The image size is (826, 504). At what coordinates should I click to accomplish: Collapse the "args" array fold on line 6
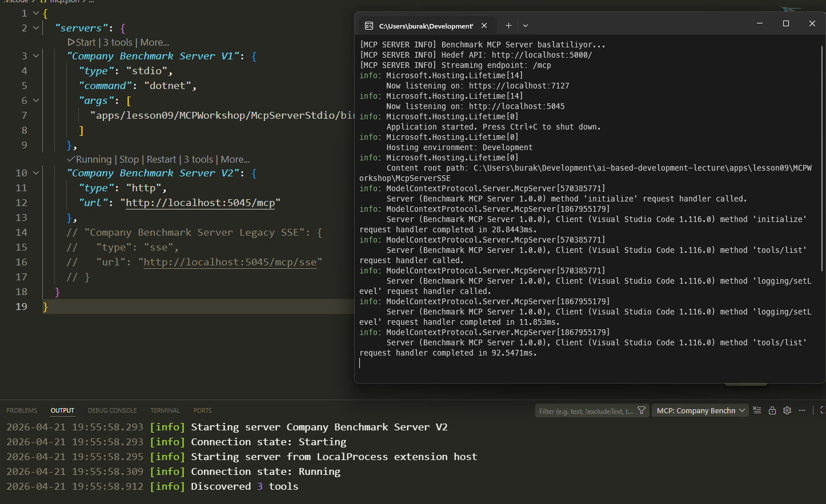tap(36, 100)
